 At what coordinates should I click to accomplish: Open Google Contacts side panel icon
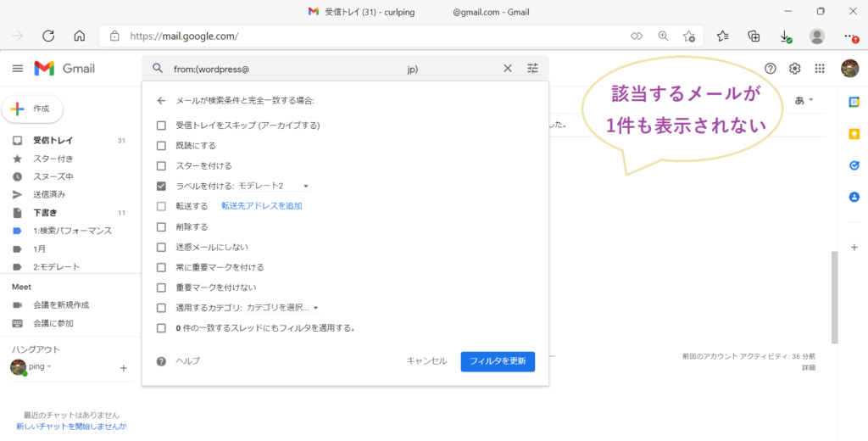(x=854, y=197)
